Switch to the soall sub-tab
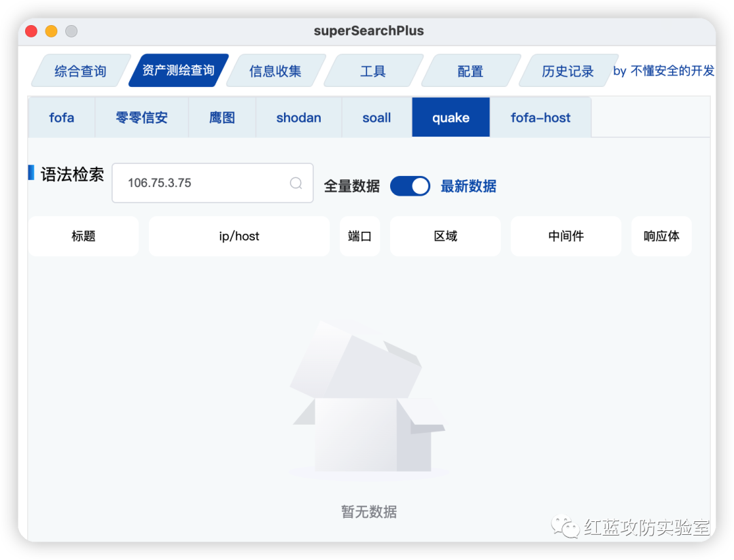 pos(377,118)
